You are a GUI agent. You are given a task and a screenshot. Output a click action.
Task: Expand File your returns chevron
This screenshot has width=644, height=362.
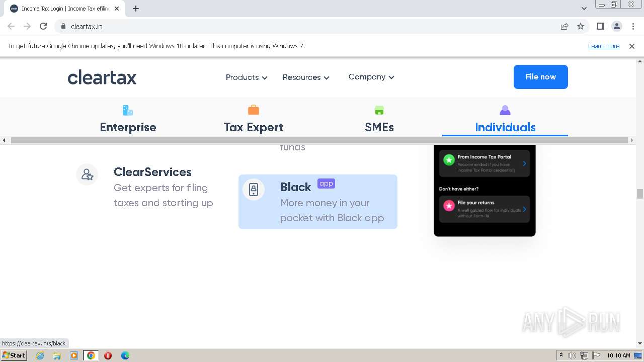(524, 209)
